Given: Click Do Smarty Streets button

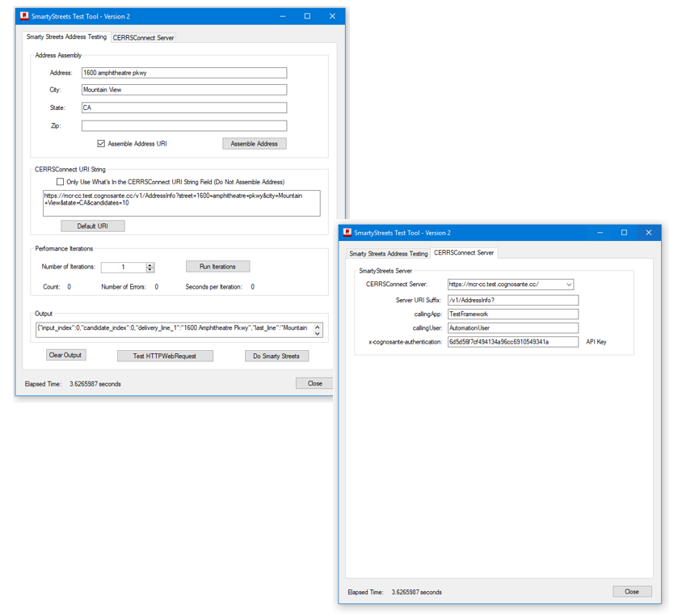Looking at the screenshot, I should coord(276,356).
